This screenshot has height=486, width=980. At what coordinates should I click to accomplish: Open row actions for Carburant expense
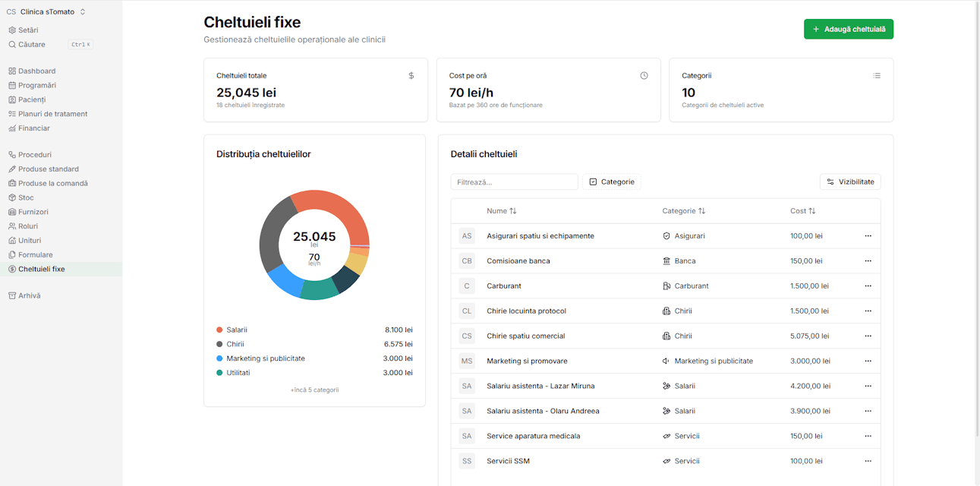pyautogui.click(x=868, y=286)
